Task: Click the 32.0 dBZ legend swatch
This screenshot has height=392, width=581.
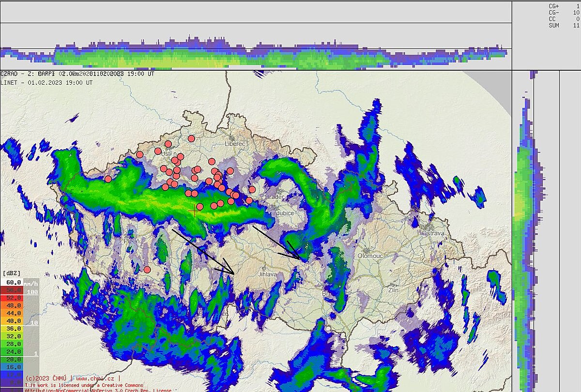Action: coord(12,336)
